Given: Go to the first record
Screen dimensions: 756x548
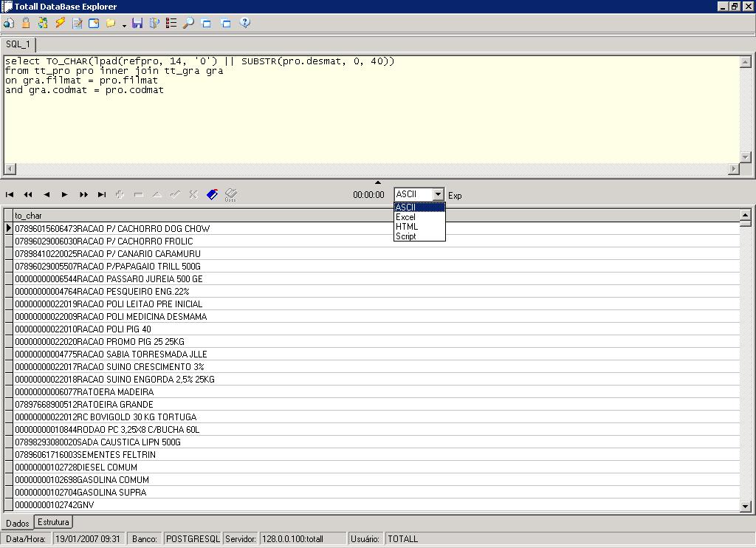Looking at the screenshot, I should click(10, 194).
